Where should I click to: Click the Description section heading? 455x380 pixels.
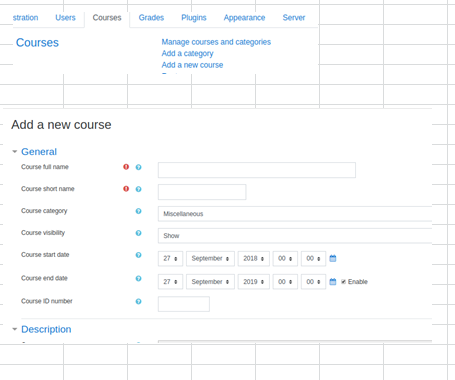click(46, 329)
